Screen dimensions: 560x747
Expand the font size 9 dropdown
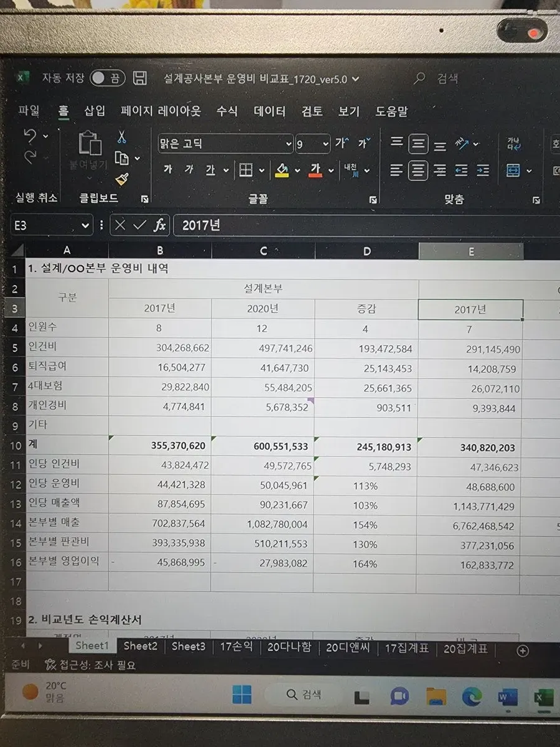pyautogui.click(x=325, y=144)
